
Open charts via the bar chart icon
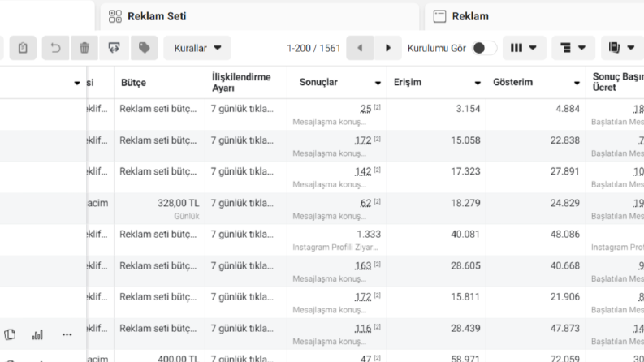tap(37, 335)
